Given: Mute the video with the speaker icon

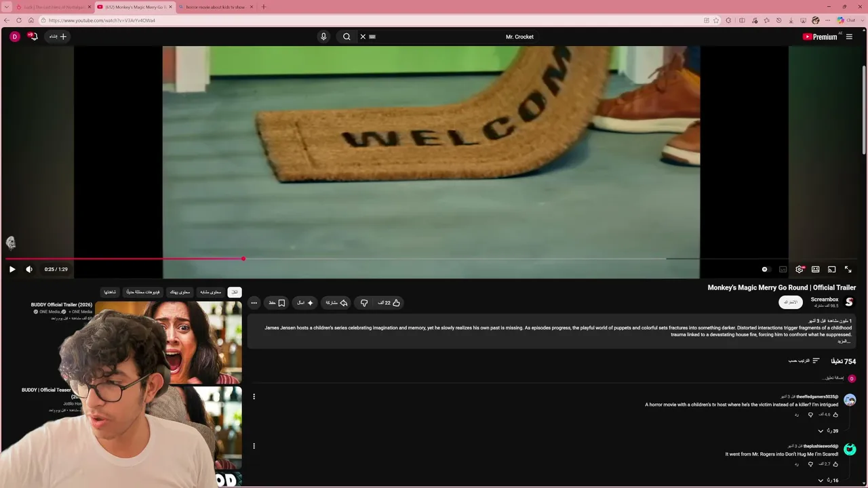Looking at the screenshot, I should 29,269.
